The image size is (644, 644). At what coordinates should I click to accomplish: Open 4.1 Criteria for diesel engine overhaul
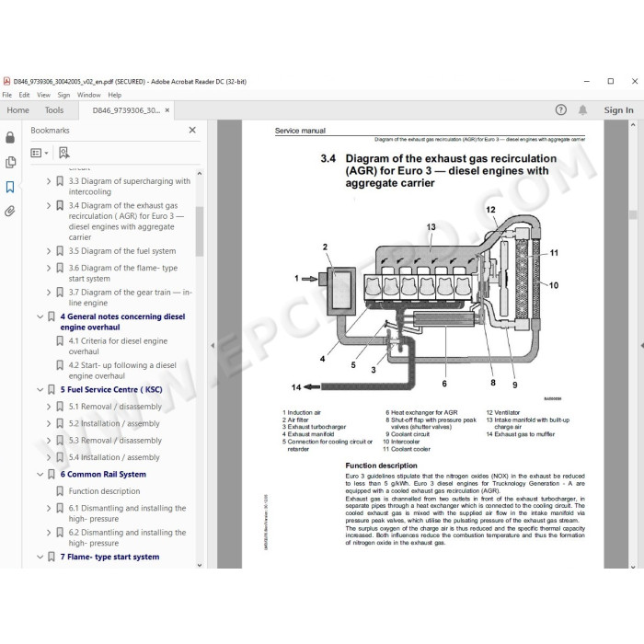[x=118, y=346]
